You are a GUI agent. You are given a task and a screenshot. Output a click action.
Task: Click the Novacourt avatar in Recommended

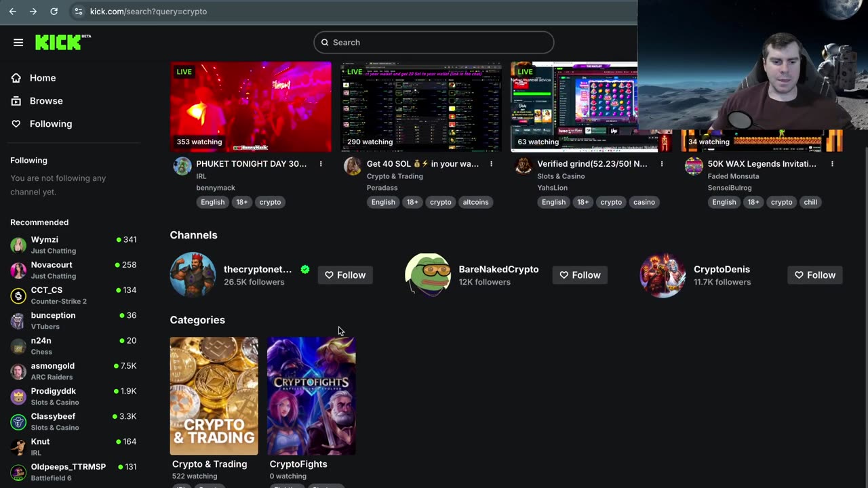(x=18, y=270)
